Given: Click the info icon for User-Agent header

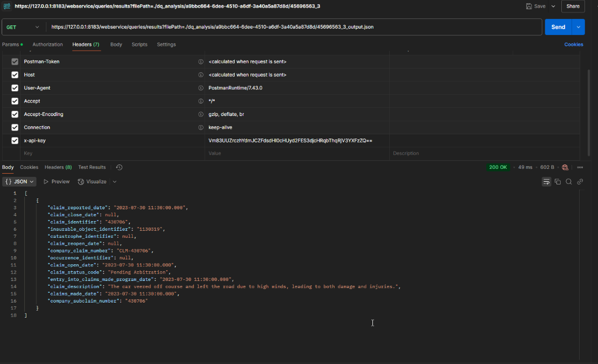Looking at the screenshot, I should pos(201,88).
